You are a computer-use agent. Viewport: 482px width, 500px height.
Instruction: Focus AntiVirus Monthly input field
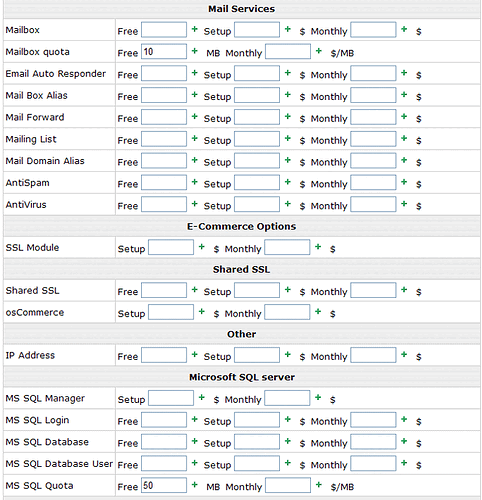[373, 204]
